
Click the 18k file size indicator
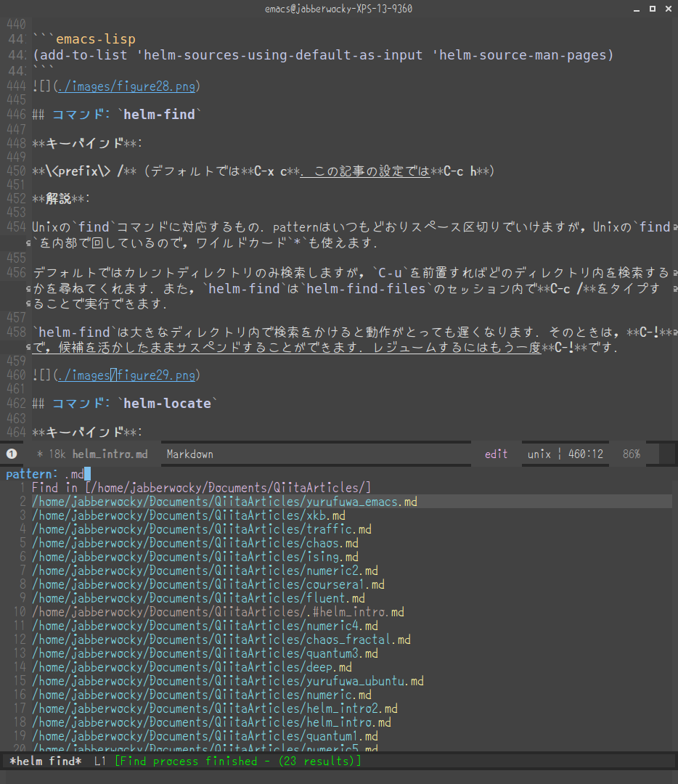(x=57, y=454)
